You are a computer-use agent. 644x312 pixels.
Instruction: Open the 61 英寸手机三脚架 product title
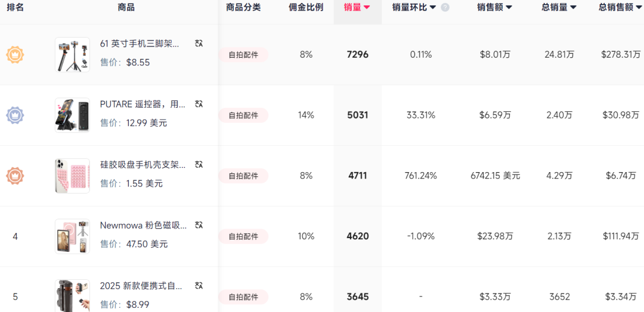[x=140, y=44]
